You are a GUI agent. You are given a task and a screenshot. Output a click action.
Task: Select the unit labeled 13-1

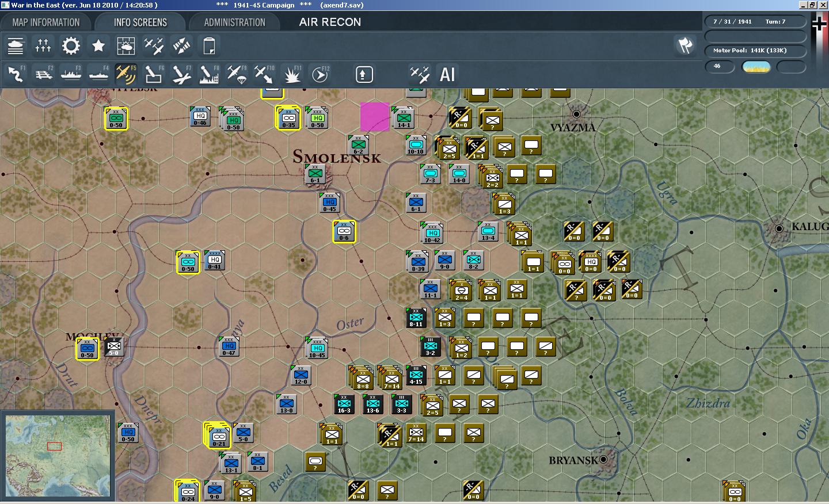point(231,463)
